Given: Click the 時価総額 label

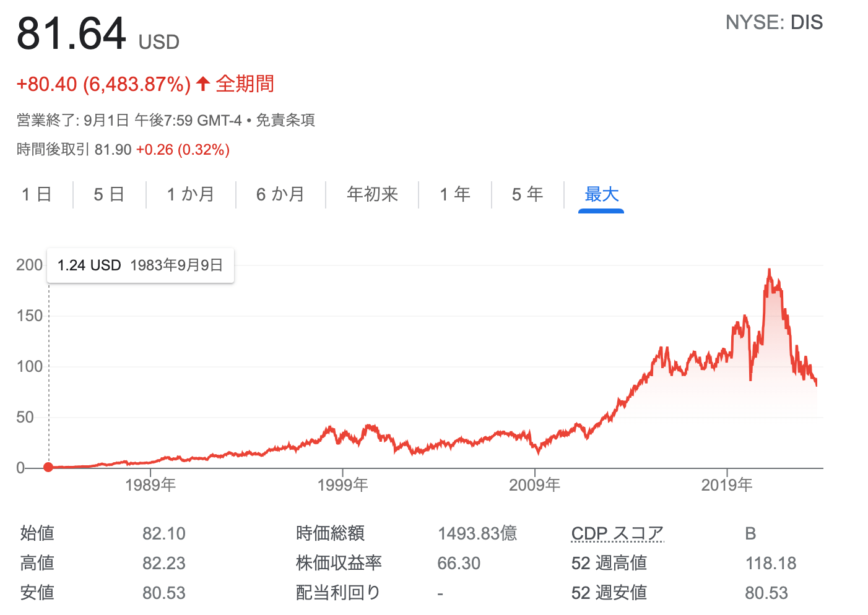Looking at the screenshot, I should point(330,533).
